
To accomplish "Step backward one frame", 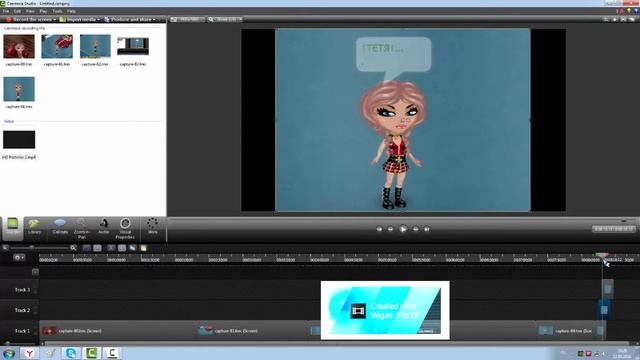I will pyautogui.click(x=391, y=229).
